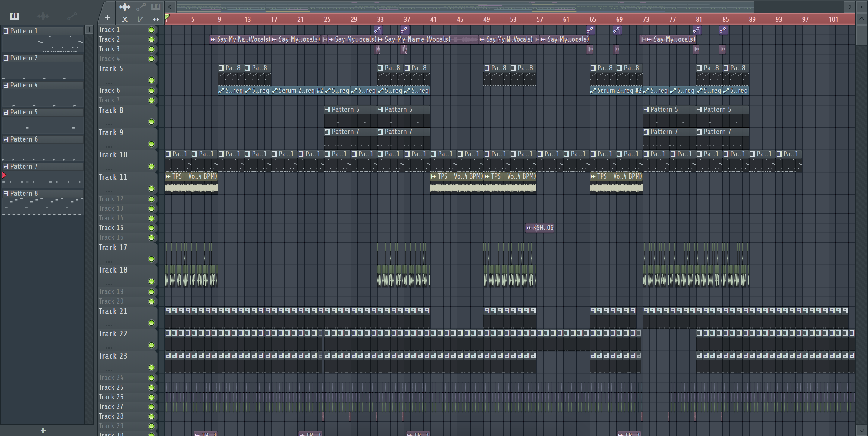Mute Track 21 with its green light

(152, 323)
